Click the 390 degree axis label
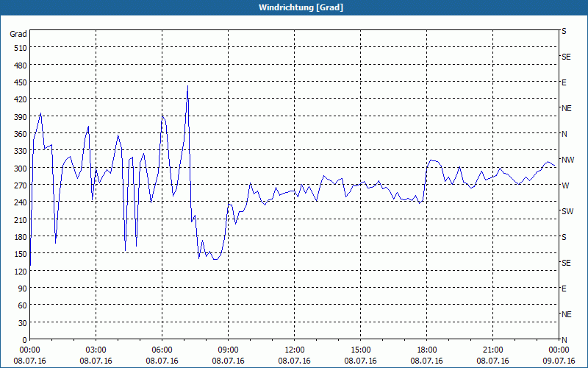This screenshot has height=368, width=588. tap(21, 117)
